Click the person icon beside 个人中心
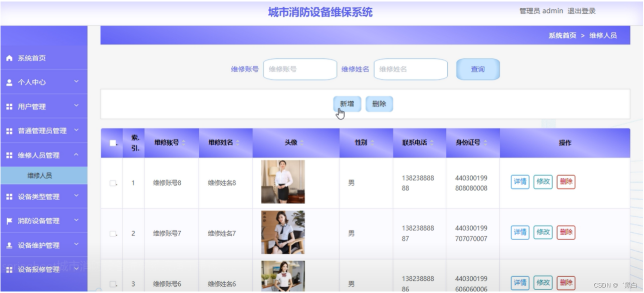The image size is (644, 293). [9, 82]
